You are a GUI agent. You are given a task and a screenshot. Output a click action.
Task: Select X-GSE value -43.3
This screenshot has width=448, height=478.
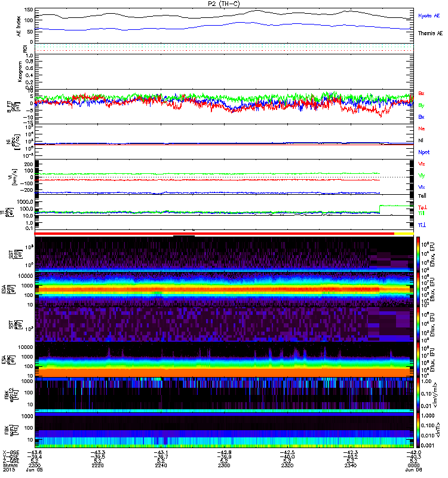[x=97, y=452]
